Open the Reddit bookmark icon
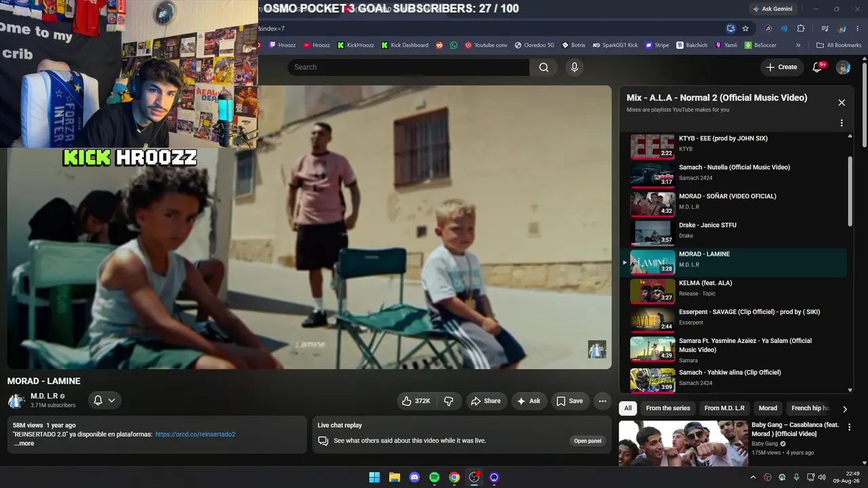The width and height of the screenshot is (868, 488). pyautogui.click(x=439, y=45)
